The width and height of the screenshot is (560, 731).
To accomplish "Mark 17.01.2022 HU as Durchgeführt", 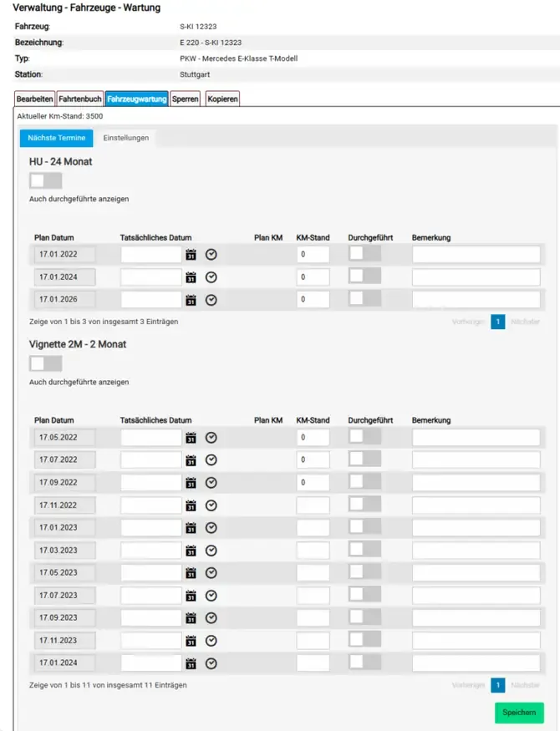I will (364, 253).
